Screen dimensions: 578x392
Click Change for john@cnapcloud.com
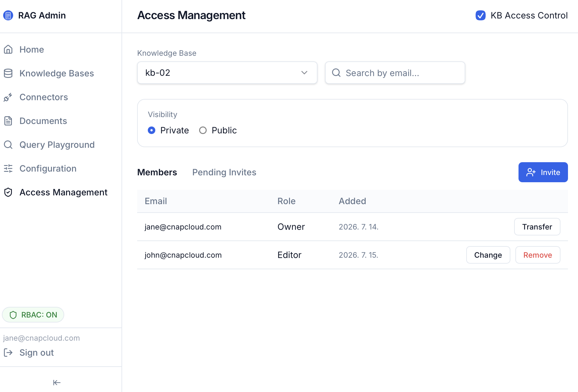(x=488, y=255)
